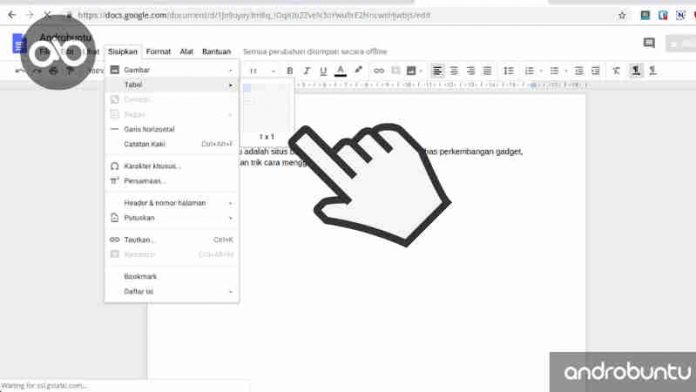
Task: Open bulleted list style dropdown arrow
Action: tap(566, 71)
